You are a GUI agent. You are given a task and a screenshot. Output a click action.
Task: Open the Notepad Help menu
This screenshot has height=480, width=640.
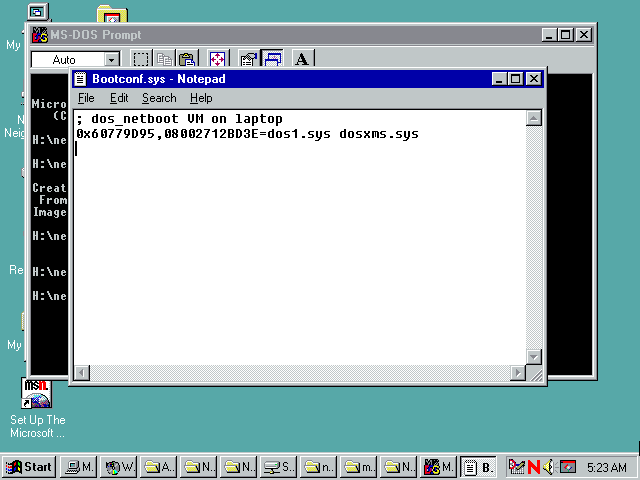coord(201,98)
